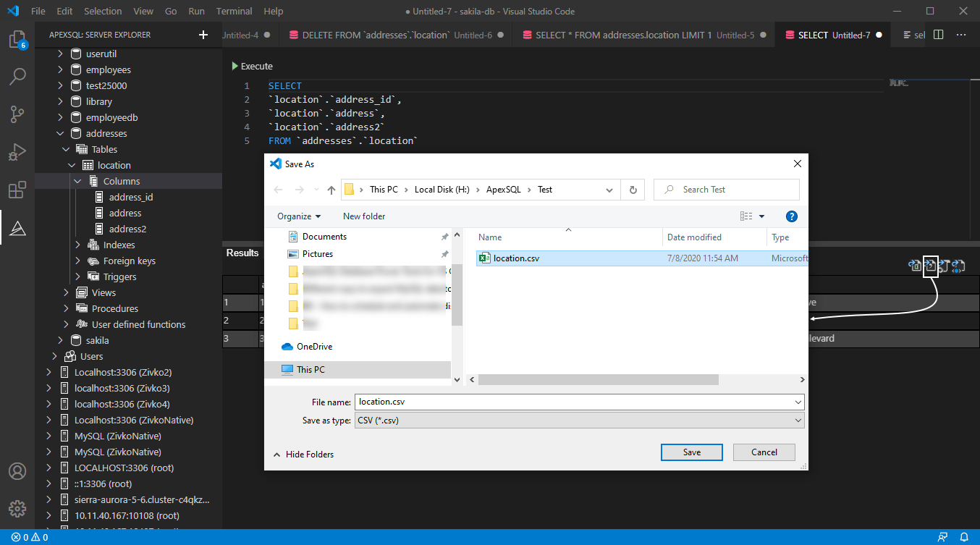The image size is (980, 545).
Task: Toggle Hide Folders in the Save As dialog
Action: tap(305, 454)
